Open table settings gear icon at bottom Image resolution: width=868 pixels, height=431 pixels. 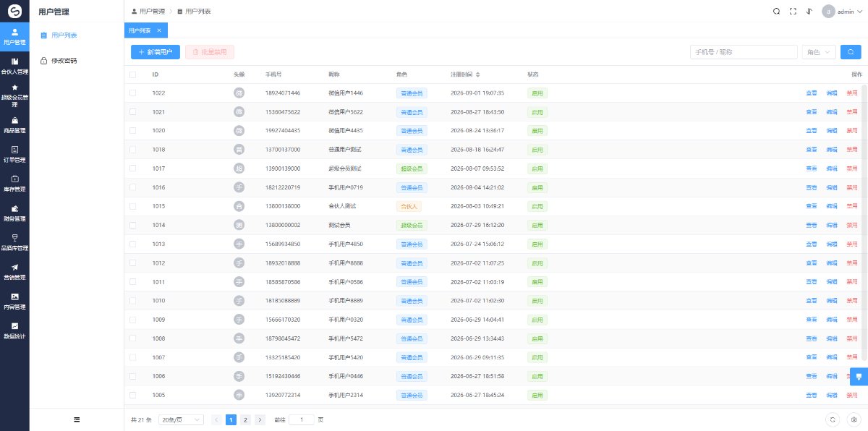854,419
